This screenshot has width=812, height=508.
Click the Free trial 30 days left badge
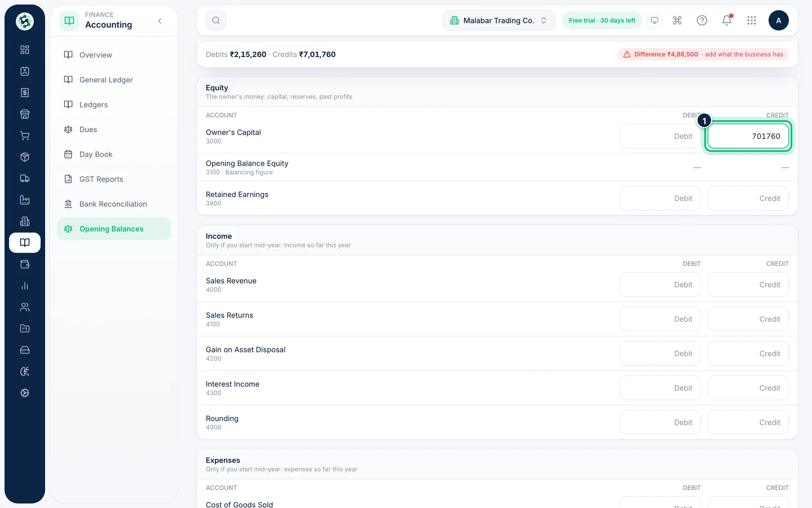[x=602, y=20]
